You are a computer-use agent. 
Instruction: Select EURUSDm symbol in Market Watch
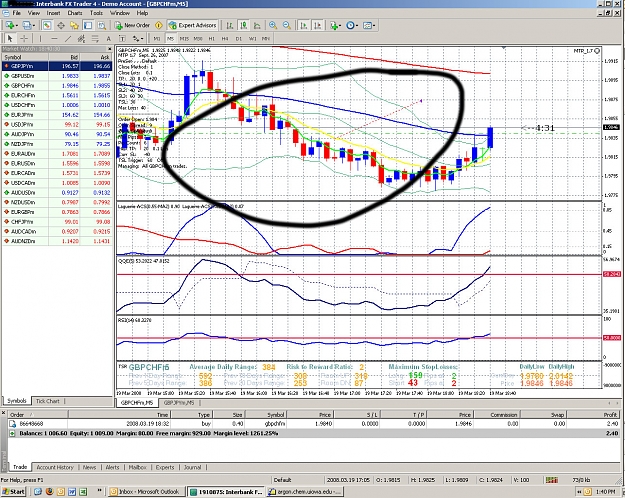[57, 163]
